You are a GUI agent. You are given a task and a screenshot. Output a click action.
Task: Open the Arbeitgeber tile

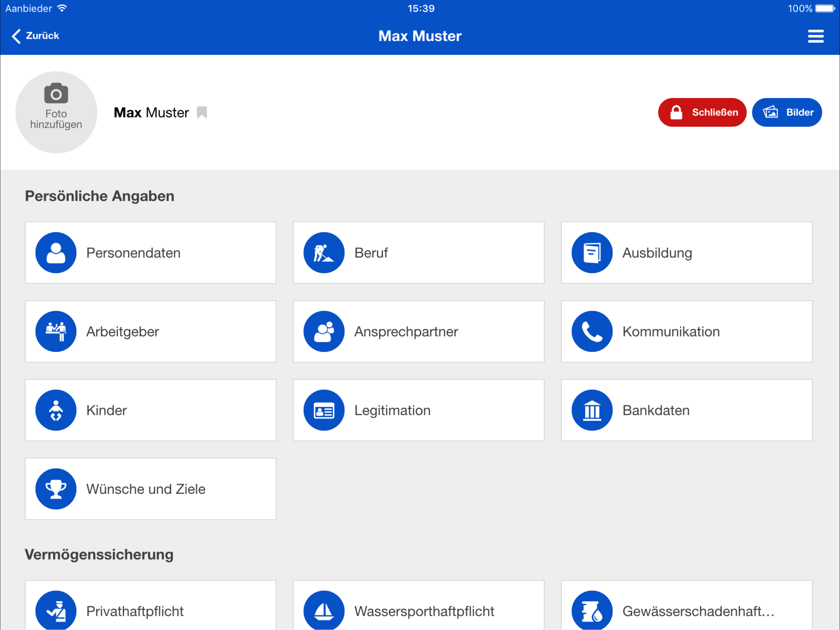coord(150,331)
